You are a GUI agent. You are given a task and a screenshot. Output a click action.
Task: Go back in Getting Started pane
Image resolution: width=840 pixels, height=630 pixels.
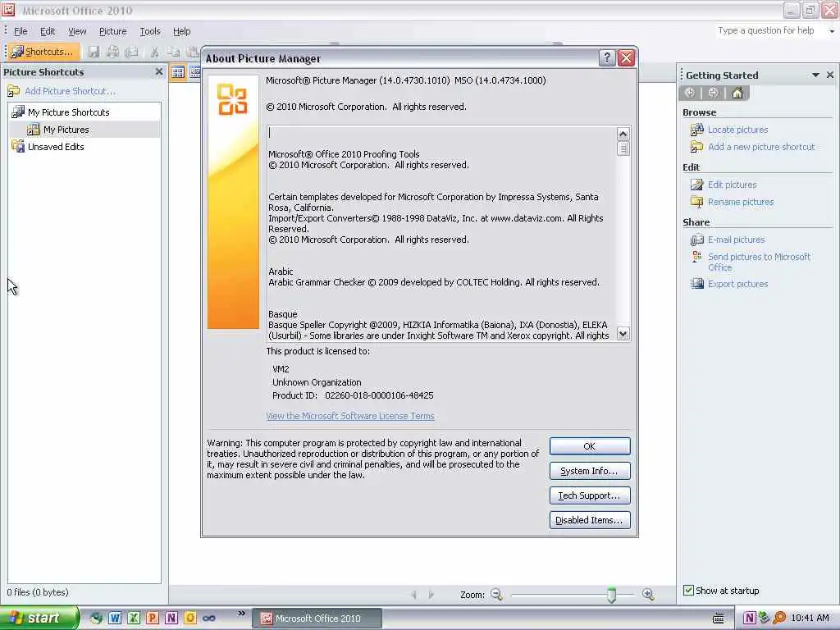pyautogui.click(x=690, y=93)
